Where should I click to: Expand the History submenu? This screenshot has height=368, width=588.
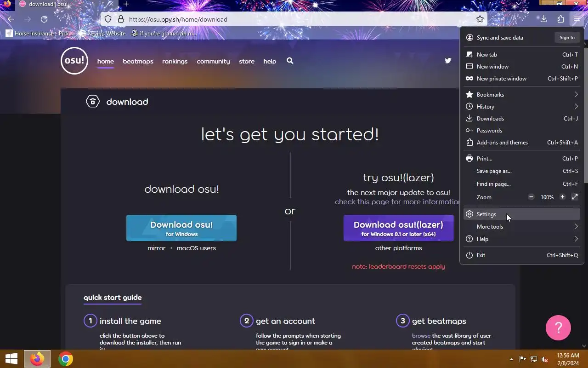pos(522,106)
